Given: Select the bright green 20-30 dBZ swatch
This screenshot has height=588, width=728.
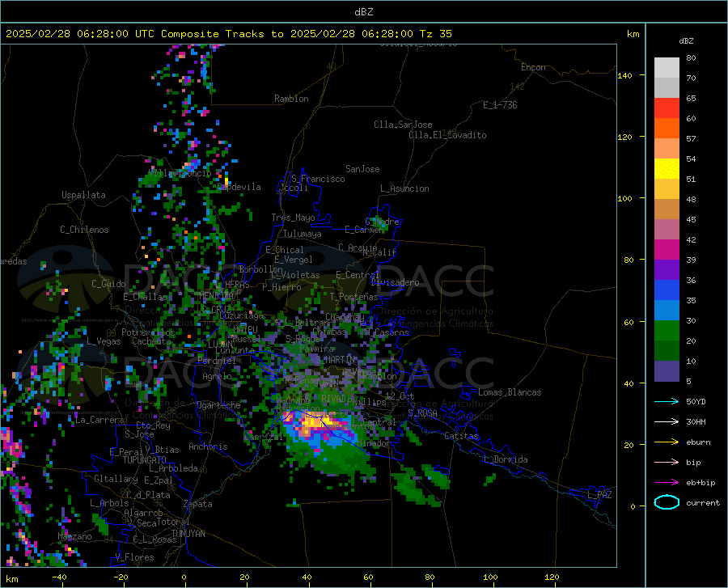Looking at the screenshot, I should coord(667,331).
